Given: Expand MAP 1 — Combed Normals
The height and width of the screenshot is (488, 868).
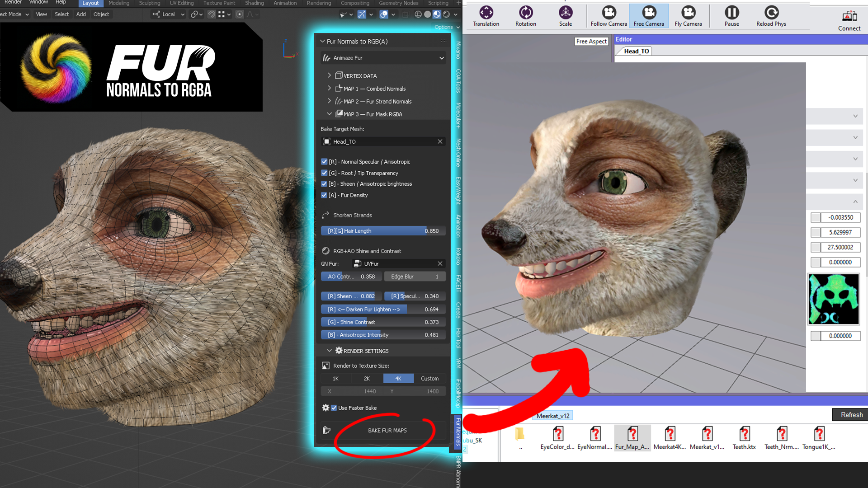Looking at the screenshot, I should pyautogui.click(x=329, y=89).
